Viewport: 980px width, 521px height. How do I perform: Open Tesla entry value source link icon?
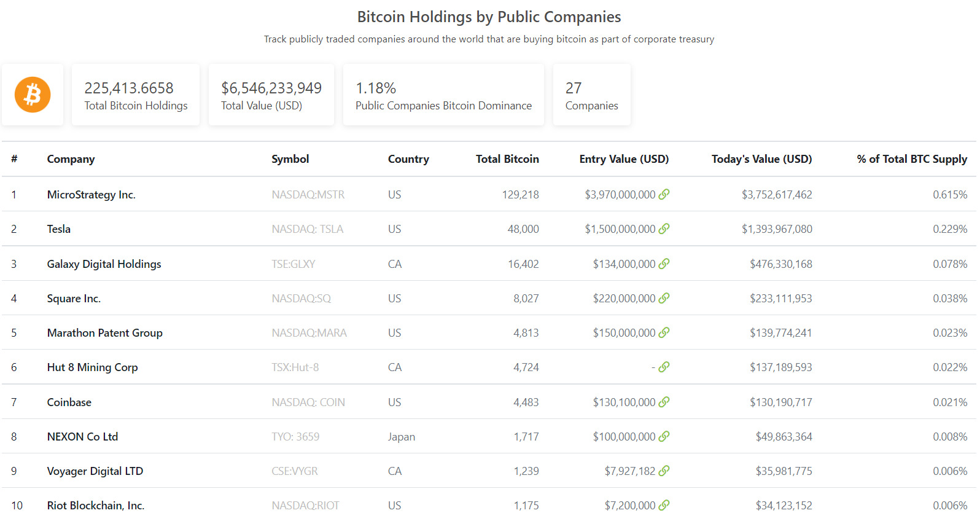coord(664,229)
